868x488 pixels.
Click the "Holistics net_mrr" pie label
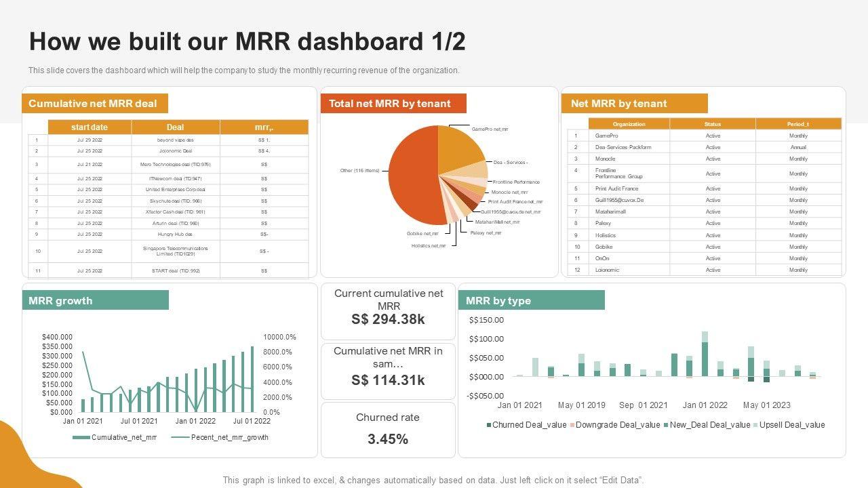coord(429,245)
